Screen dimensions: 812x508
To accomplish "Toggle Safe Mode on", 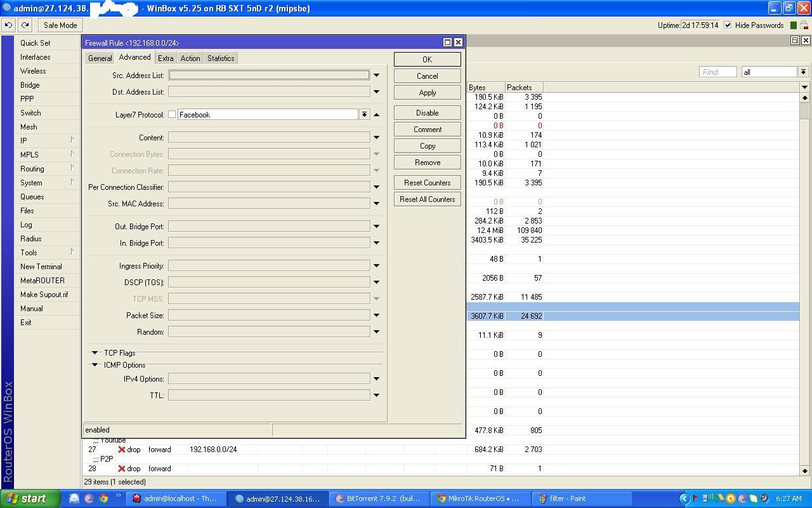I will point(60,25).
